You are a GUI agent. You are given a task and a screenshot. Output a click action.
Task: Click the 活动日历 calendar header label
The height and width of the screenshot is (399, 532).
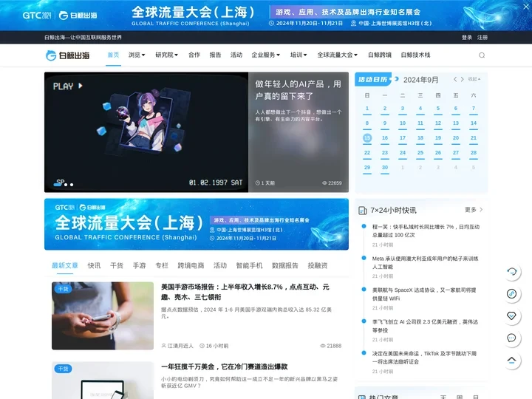point(373,79)
